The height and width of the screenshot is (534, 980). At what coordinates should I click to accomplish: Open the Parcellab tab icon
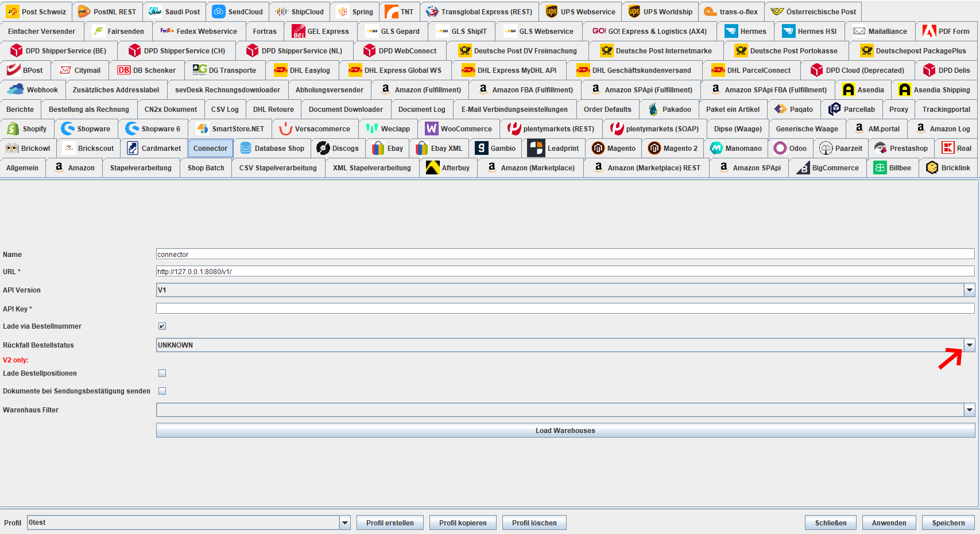[835, 109]
